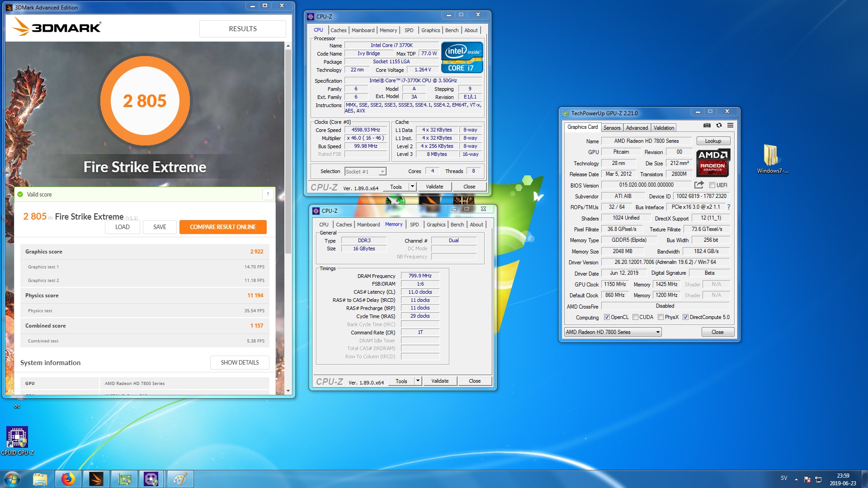Click Results button in 3DMark header

coord(243,28)
